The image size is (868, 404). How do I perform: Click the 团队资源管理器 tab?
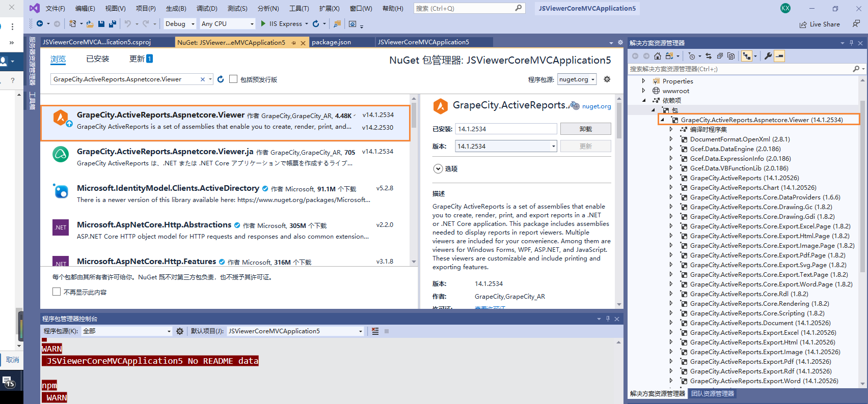[712, 394]
